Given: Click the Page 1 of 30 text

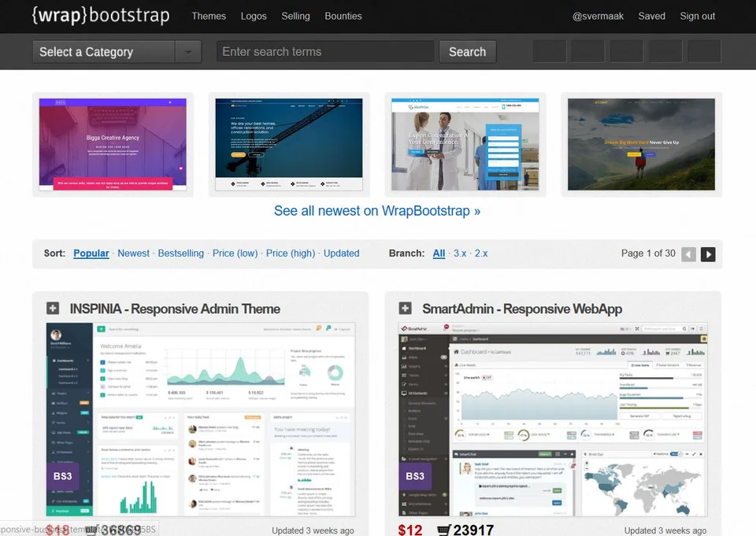Looking at the screenshot, I should pos(648,253).
